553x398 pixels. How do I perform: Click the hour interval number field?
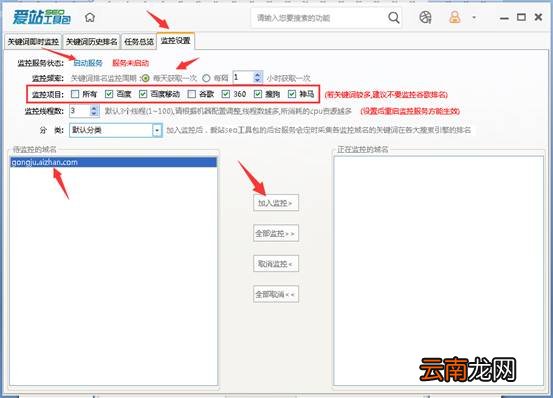click(x=243, y=77)
